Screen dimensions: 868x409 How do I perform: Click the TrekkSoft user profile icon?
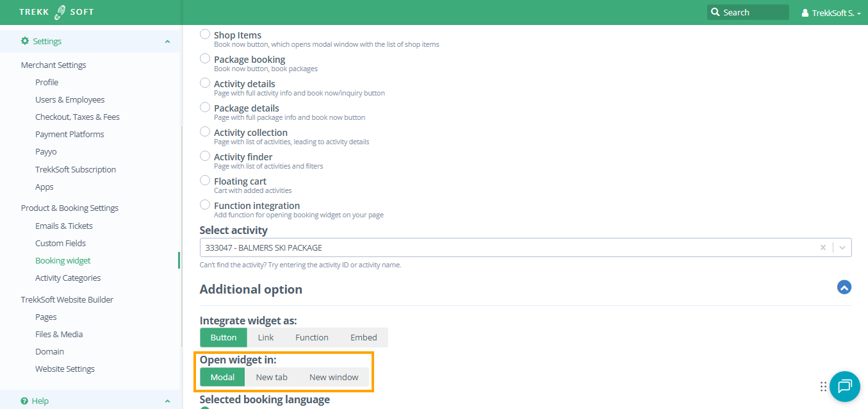point(805,13)
